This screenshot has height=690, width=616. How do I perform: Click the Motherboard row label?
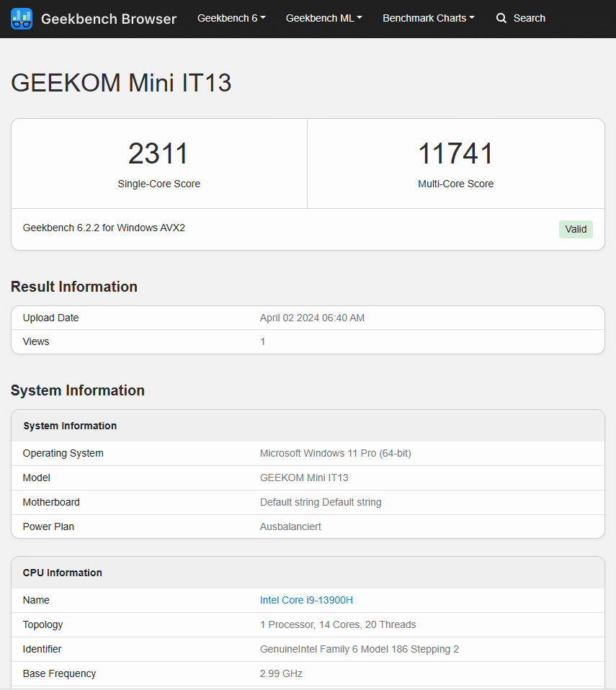coord(51,502)
